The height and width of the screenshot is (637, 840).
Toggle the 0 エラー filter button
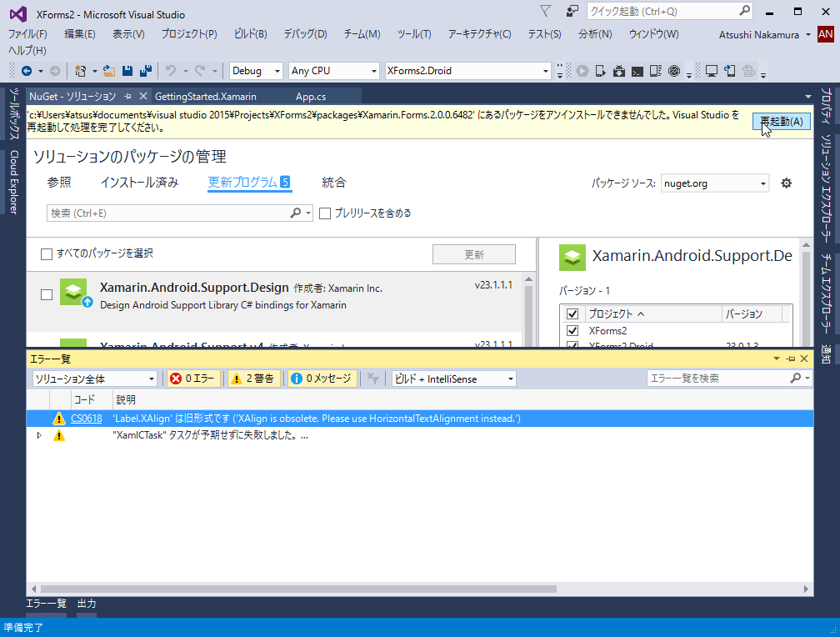click(193, 379)
